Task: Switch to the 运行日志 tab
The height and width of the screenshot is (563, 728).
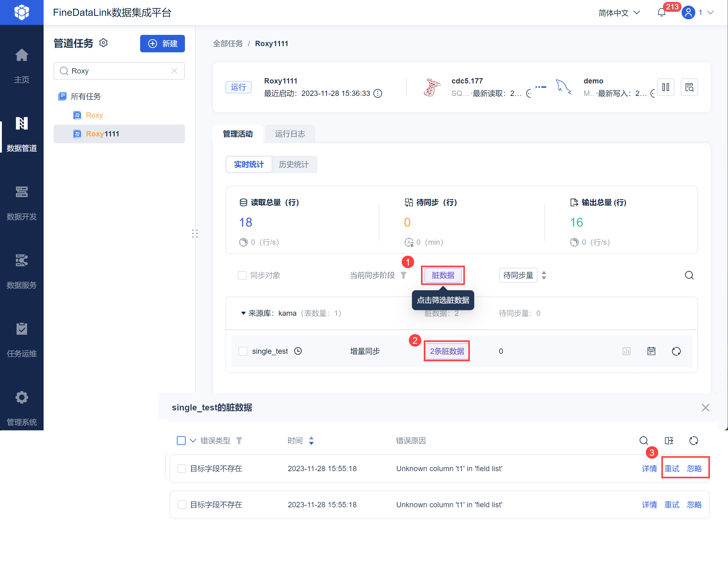Action: [x=290, y=134]
